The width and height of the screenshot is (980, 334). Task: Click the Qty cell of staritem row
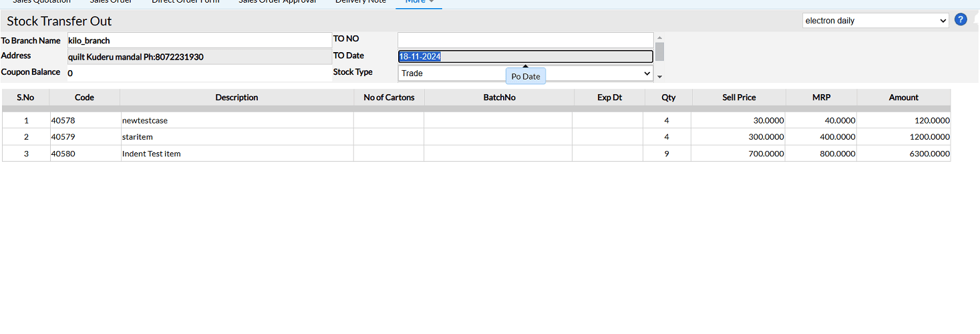[667, 137]
